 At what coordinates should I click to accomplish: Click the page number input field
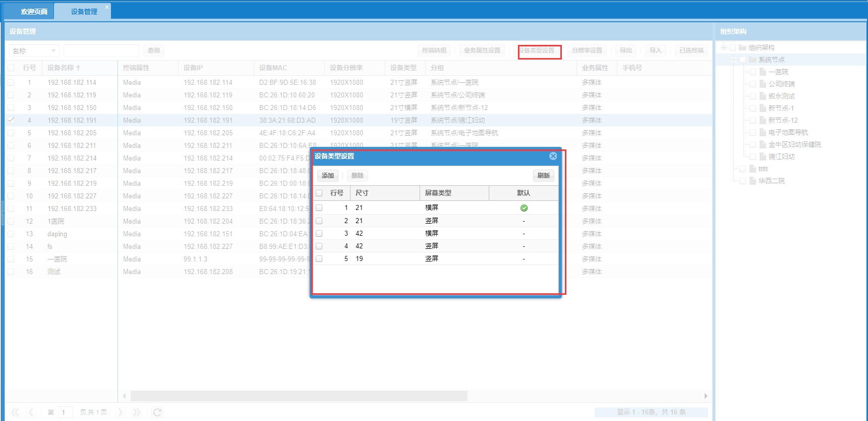[x=66, y=412]
